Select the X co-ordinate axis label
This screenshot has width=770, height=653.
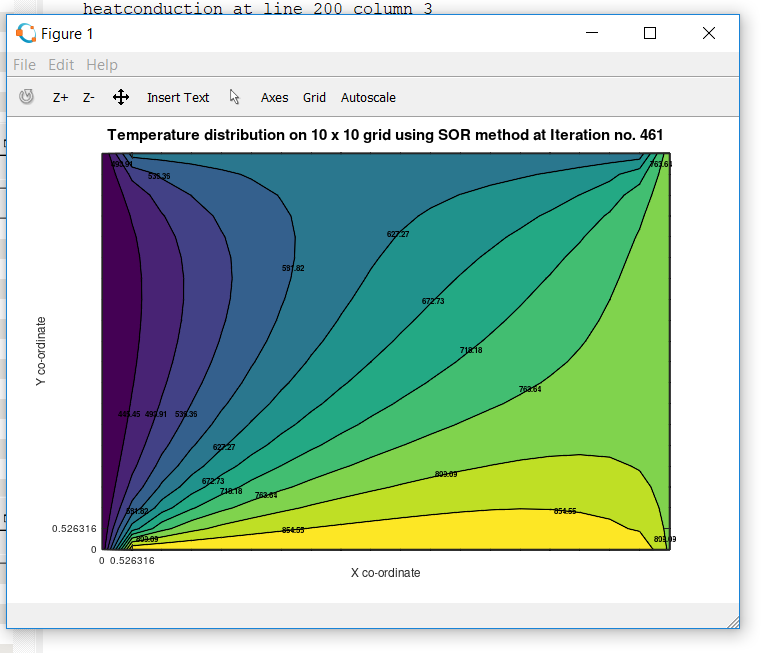[385, 573]
